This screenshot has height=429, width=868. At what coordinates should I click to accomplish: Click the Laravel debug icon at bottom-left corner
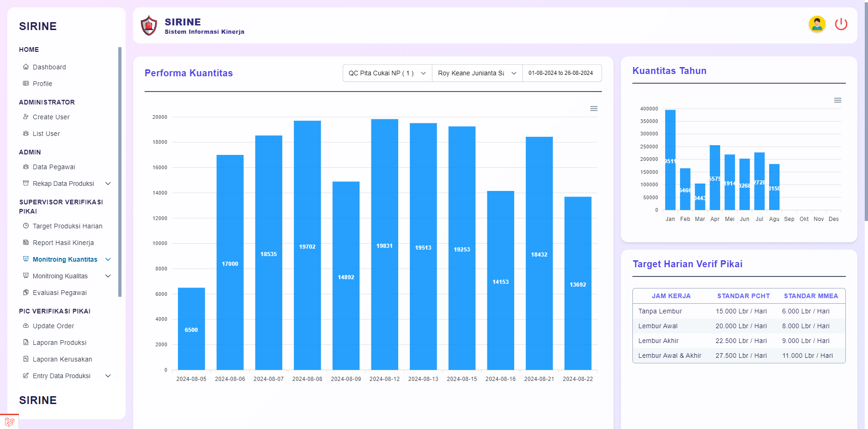[x=9, y=422]
